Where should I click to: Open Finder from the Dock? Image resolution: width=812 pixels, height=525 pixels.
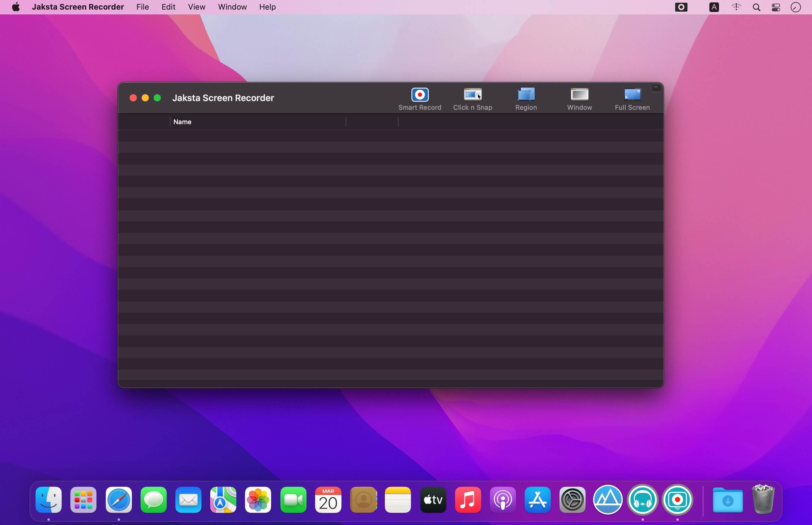[x=49, y=499]
